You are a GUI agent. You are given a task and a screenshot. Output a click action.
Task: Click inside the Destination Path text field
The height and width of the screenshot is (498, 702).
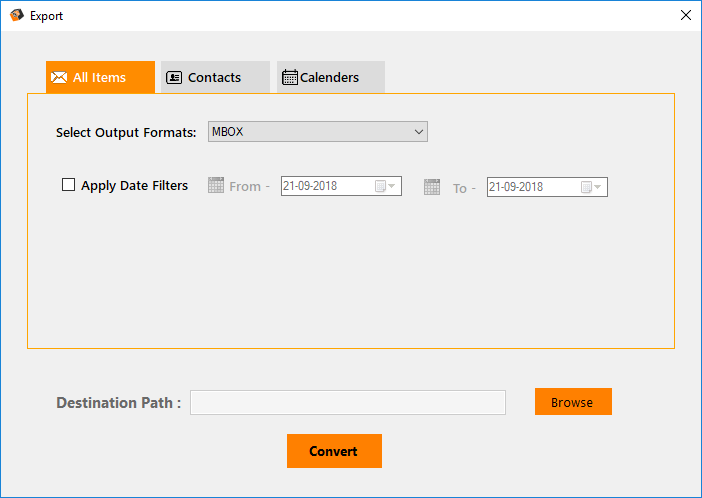(x=347, y=402)
